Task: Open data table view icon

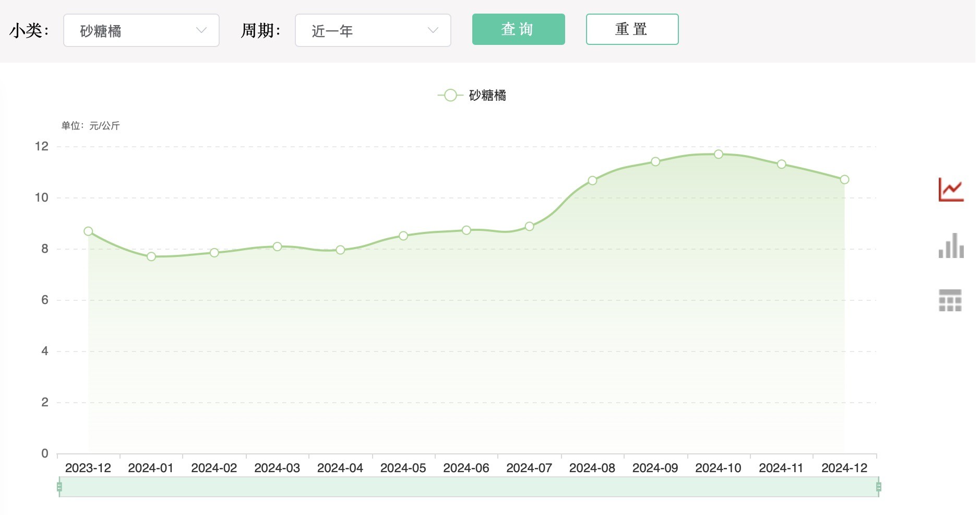Action: coord(950,300)
